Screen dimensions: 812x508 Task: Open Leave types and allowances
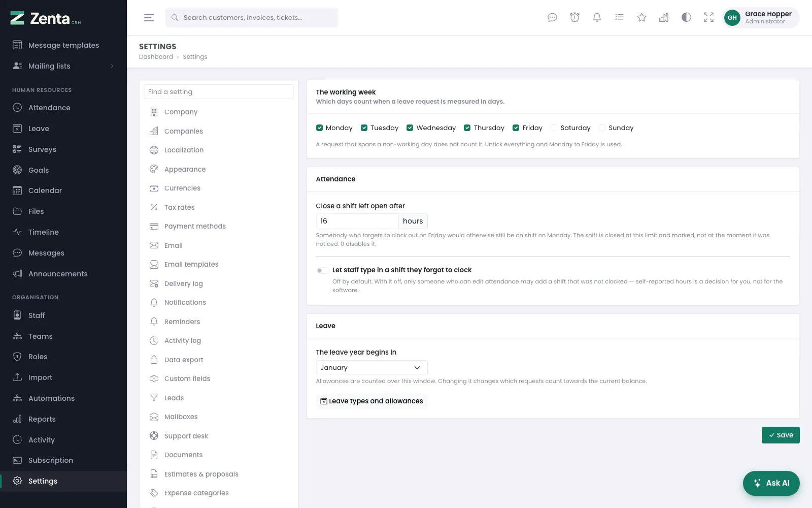pyautogui.click(x=371, y=401)
